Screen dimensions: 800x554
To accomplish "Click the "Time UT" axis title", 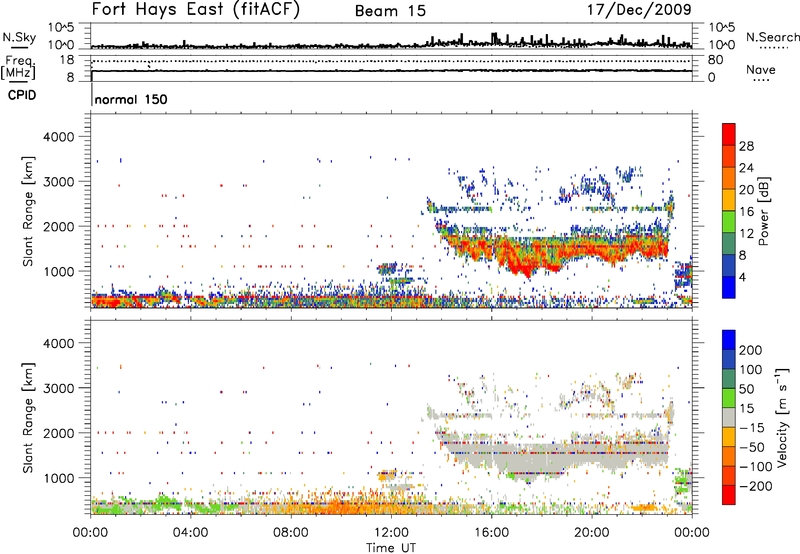I will click(391, 548).
